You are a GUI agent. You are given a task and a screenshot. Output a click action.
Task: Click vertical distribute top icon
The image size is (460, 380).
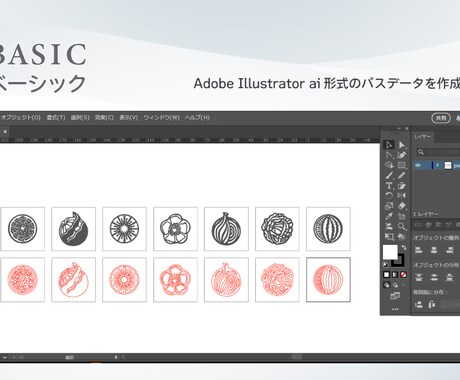point(419,277)
